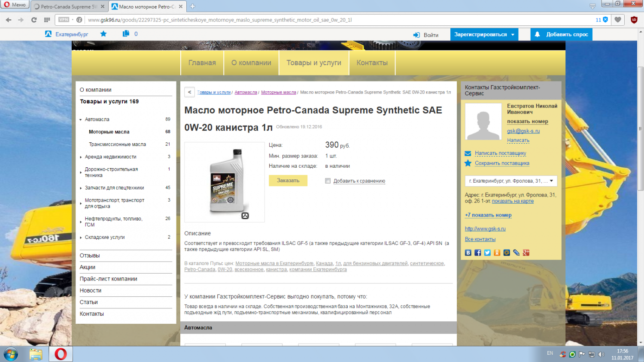Open the Зарегистрироваться dropdown button
Image resolution: width=644 pixels, height=362 pixels.
pos(484,34)
